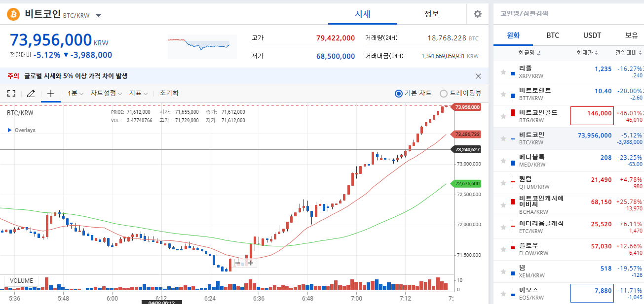This screenshot has width=644, height=304.
Task: Favorite star for 플로우 FLOW/KRW
Action: [x=503, y=249]
